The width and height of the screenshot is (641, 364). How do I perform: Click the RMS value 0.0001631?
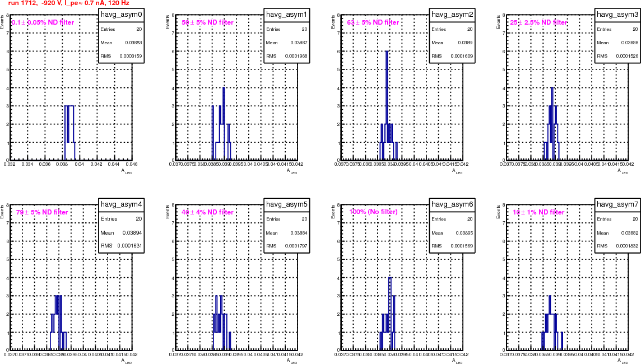click(x=130, y=246)
